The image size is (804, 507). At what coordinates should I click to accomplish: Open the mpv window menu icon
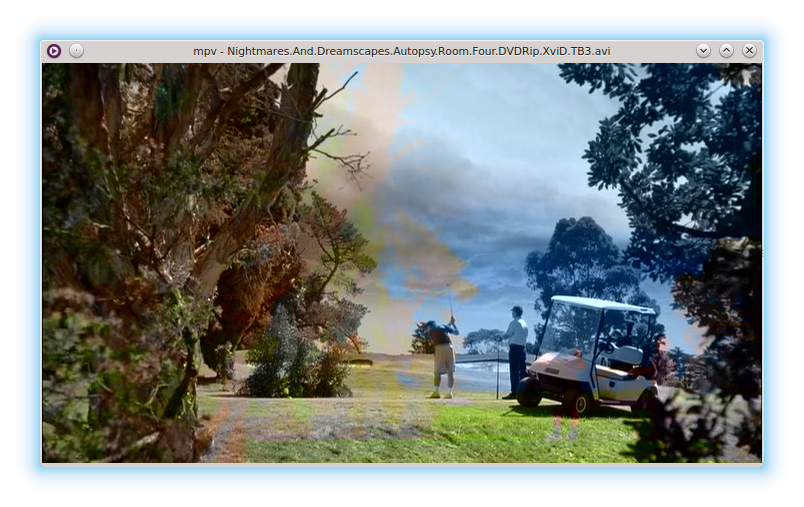54,50
